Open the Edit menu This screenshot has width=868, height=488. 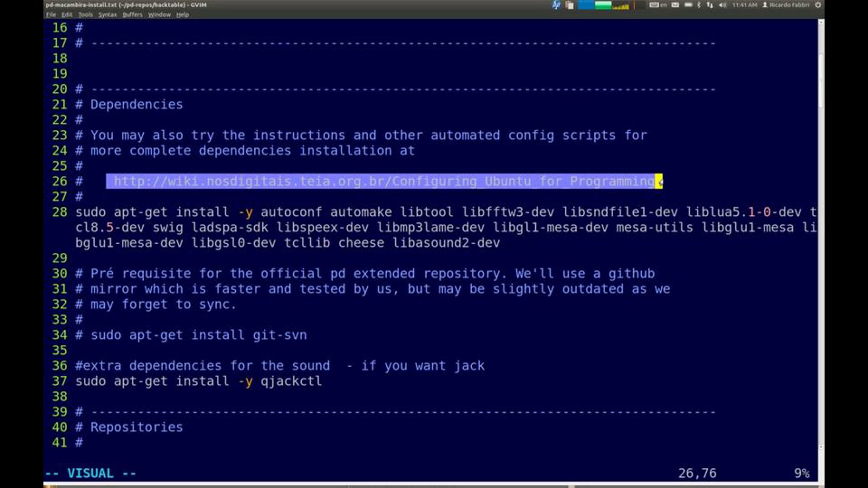pyautogui.click(x=67, y=15)
